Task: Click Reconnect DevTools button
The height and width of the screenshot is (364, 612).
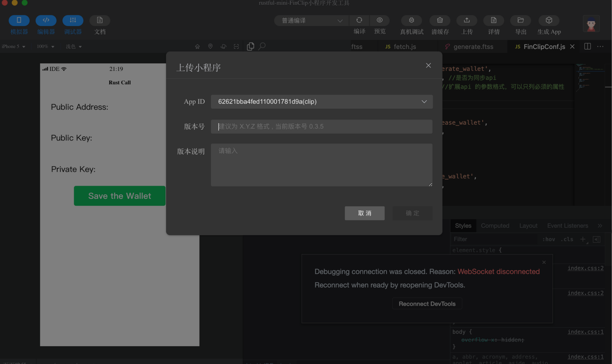Action: click(427, 304)
